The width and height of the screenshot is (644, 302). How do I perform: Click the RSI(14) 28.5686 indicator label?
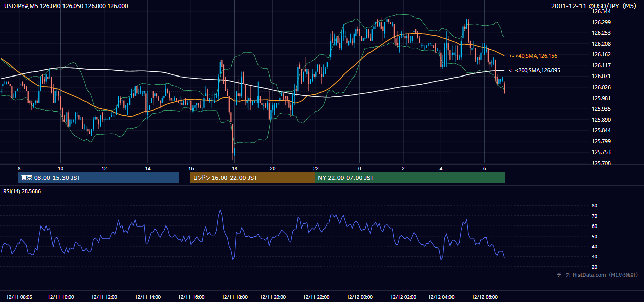22,191
